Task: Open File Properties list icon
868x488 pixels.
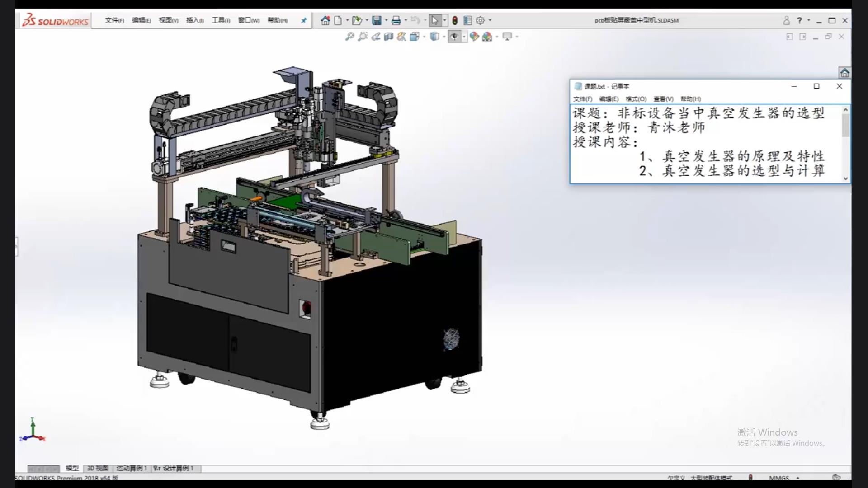Action: [468, 20]
